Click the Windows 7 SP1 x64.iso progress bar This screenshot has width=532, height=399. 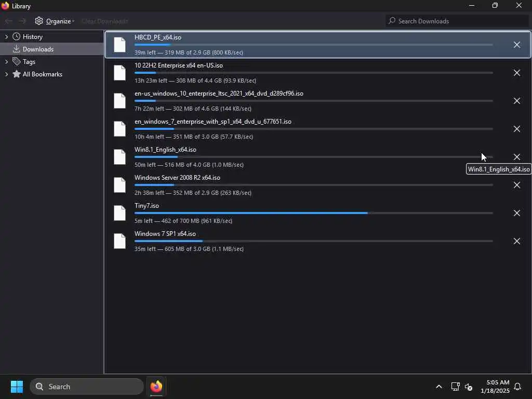tap(313, 241)
